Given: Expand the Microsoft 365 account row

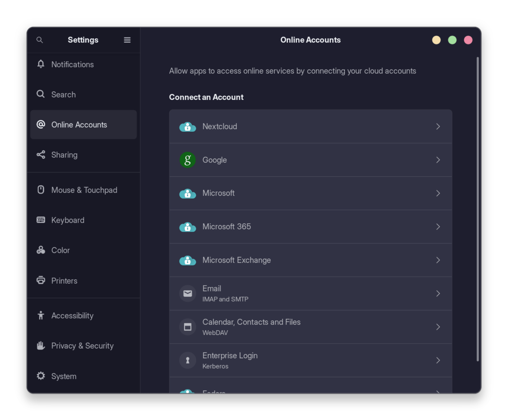Looking at the screenshot, I should [x=310, y=227].
